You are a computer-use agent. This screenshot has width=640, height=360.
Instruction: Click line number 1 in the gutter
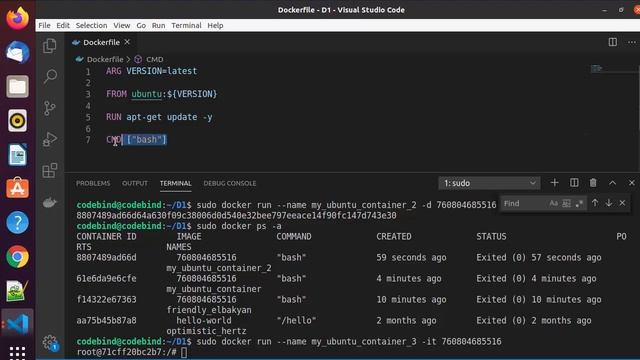point(88,71)
